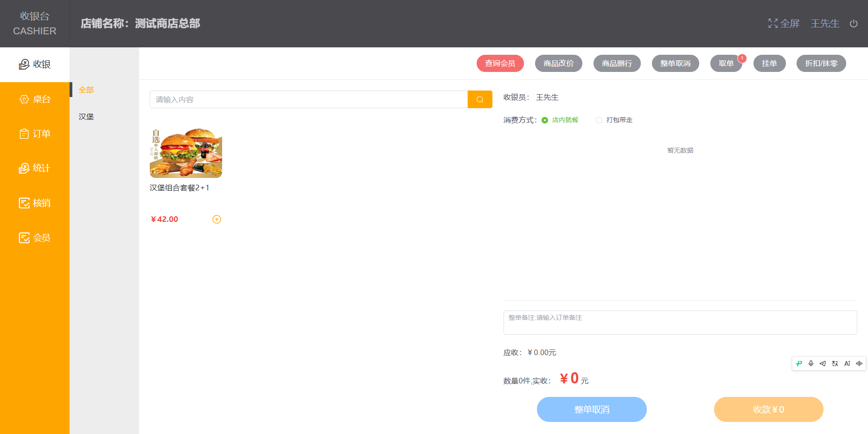Click the microphone icon in floating toolbar
Viewport: 868px width, 434px height.
coord(811,363)
